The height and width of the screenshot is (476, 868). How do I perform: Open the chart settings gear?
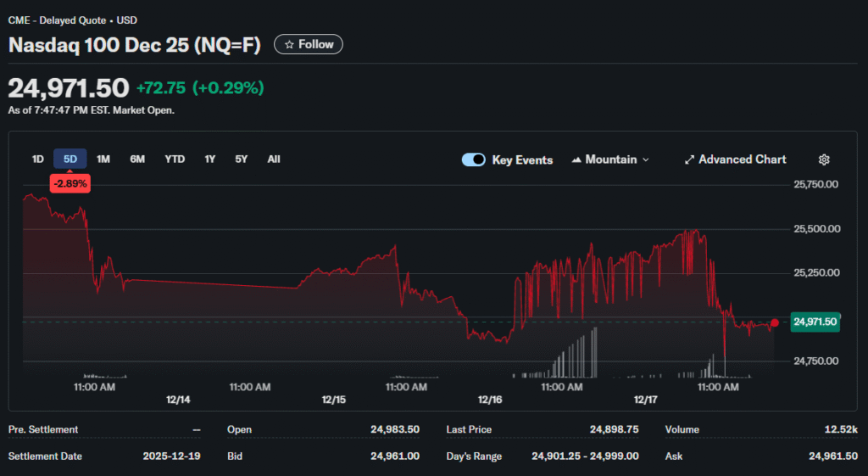pyautogui.click(x=823, y=160)
